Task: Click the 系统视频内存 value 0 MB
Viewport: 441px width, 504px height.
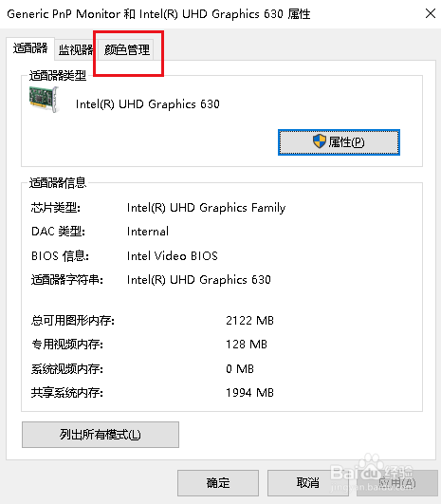Action: pos(240,368)
